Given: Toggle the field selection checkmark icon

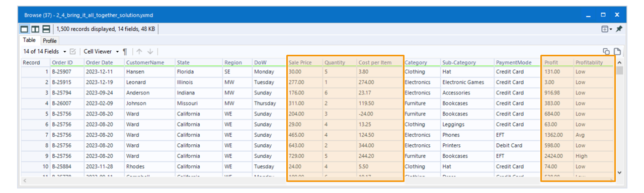Looking at the screenshot, I should 72,51.
